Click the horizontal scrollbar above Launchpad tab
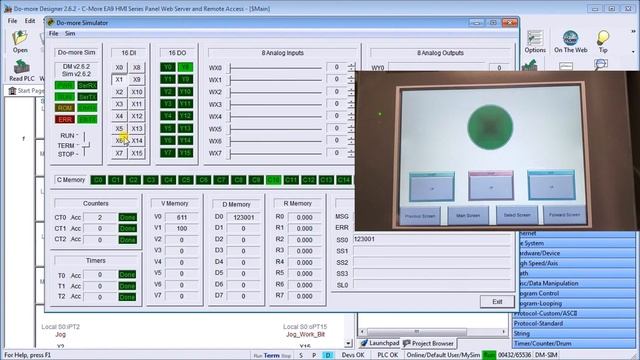This screenshot has height=360, width=640. point(433,331)
